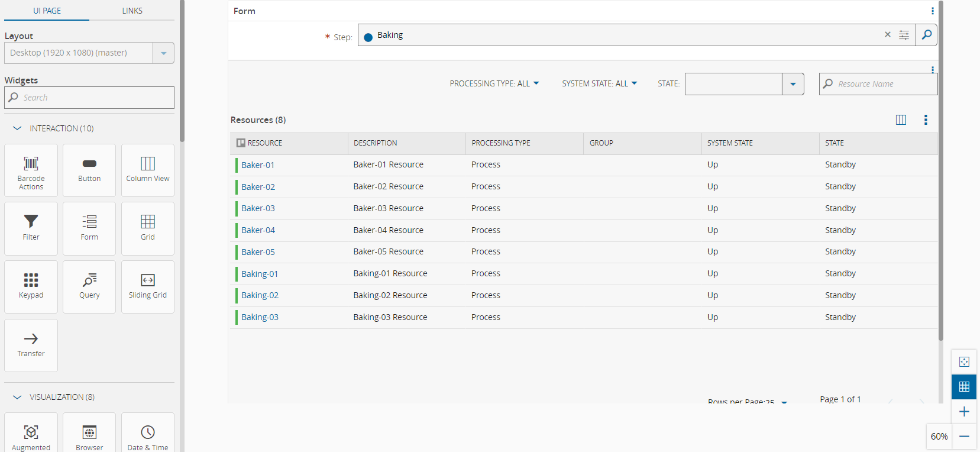Click the zoom in plus button

[964, 412]
